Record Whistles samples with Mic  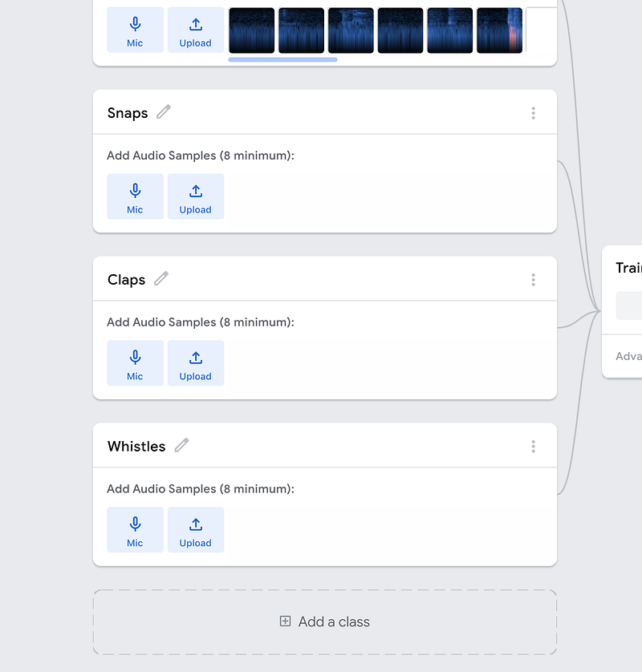[135, 530]
